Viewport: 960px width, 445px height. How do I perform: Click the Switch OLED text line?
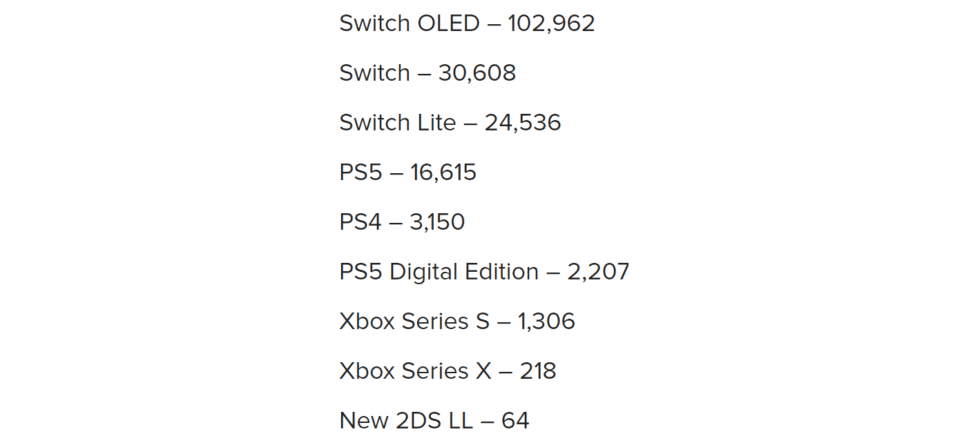[x=467, y=23]
